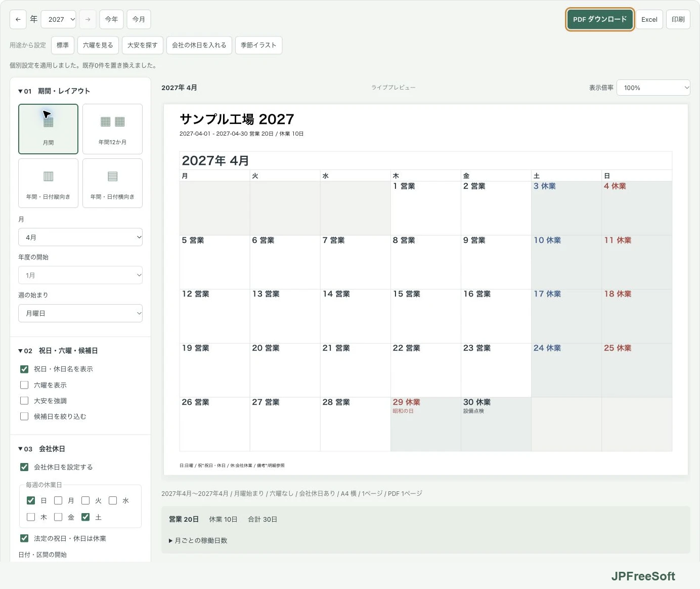Click the PDF ダウンロード button
The image size is (700, 589).
point(600,19)
